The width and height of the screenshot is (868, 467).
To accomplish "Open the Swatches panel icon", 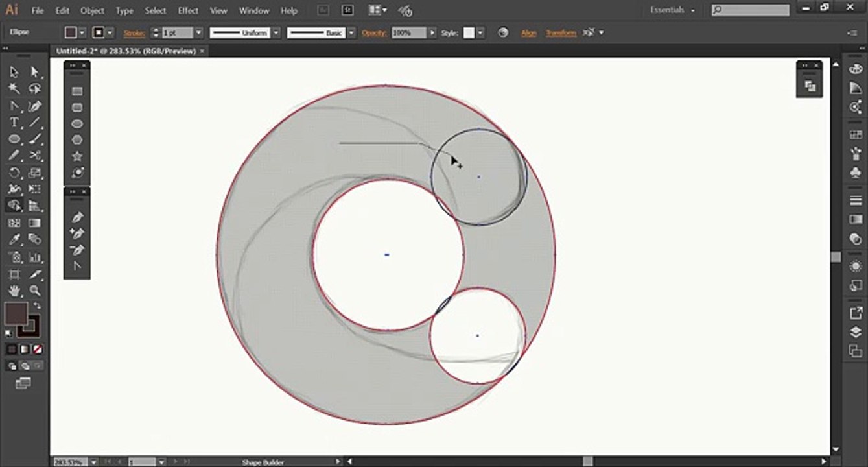I will tap(856, 135).
